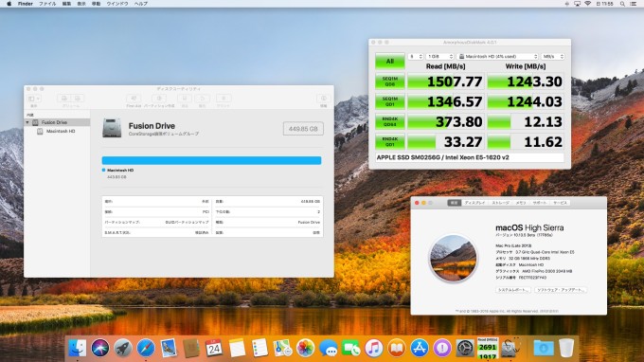Open Spotlight search in menu bar
The image size is (644, 362).
coord(622,4)
